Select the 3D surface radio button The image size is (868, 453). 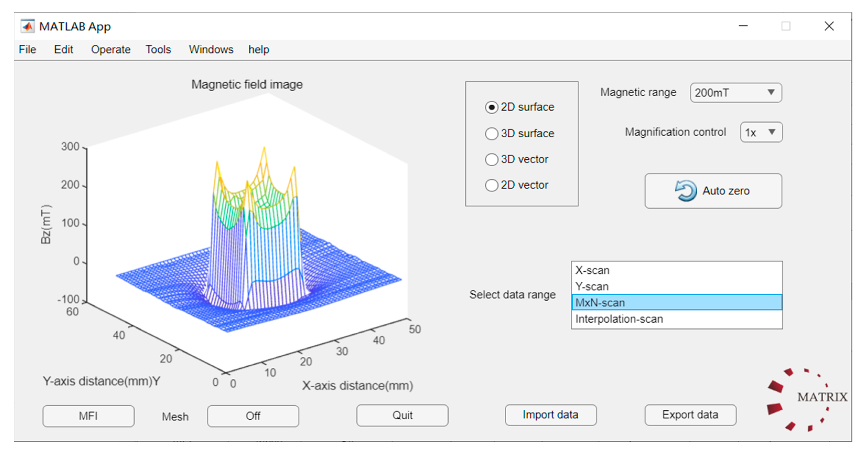click(x=491, y=133)
